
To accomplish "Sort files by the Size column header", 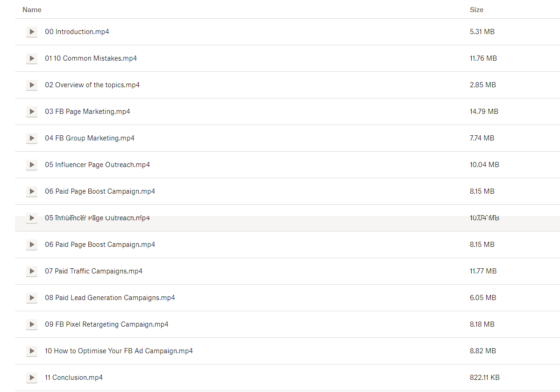I will click(476, 10).
